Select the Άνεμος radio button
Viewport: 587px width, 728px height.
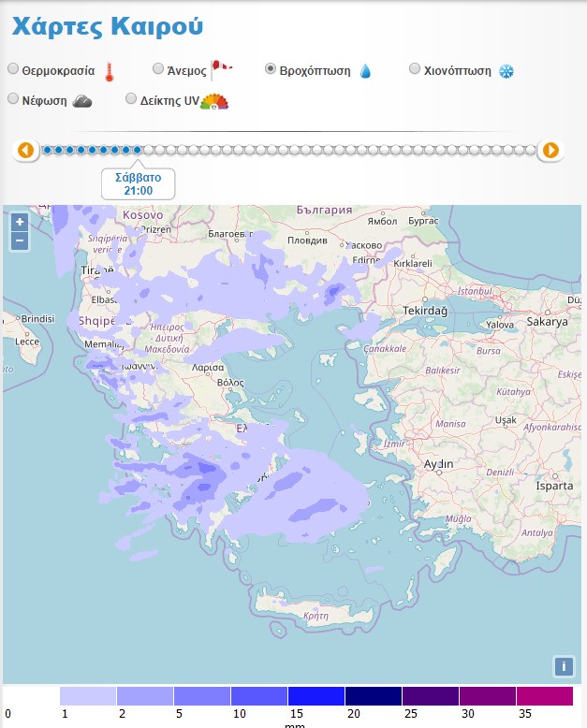click(158, 69)
